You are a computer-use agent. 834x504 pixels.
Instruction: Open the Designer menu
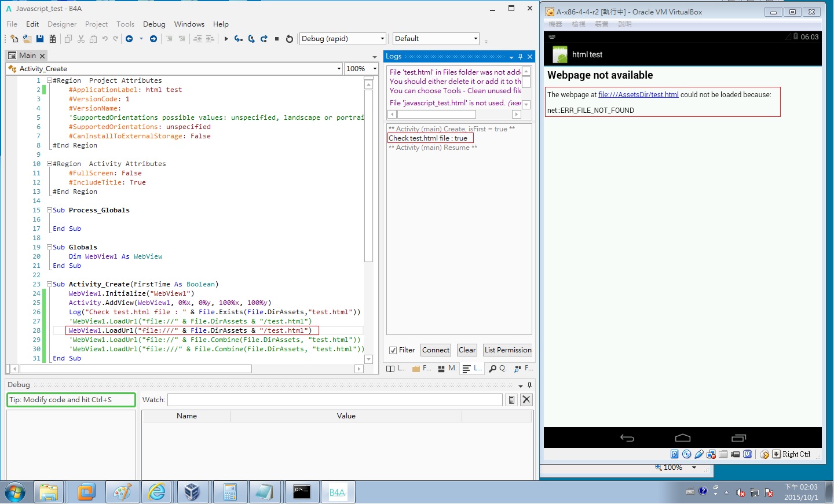(62, 24)
